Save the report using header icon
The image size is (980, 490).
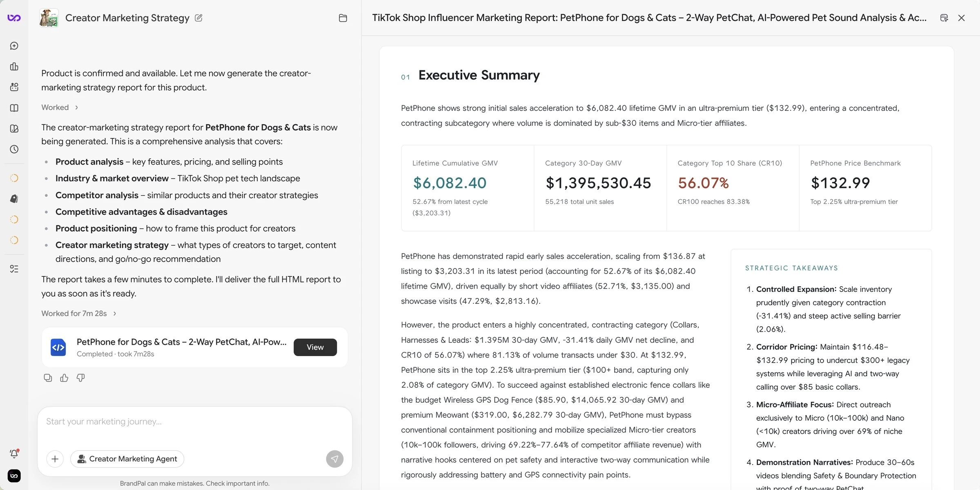click(x=944, y=18)
